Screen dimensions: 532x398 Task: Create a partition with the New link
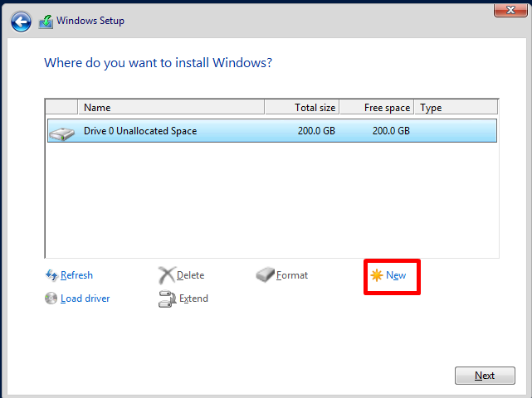396,275
